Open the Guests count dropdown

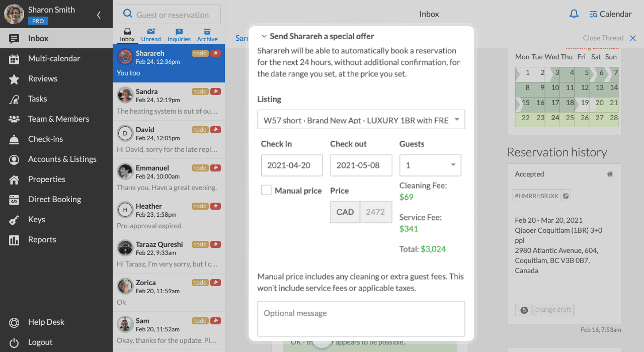pos(430,165)
